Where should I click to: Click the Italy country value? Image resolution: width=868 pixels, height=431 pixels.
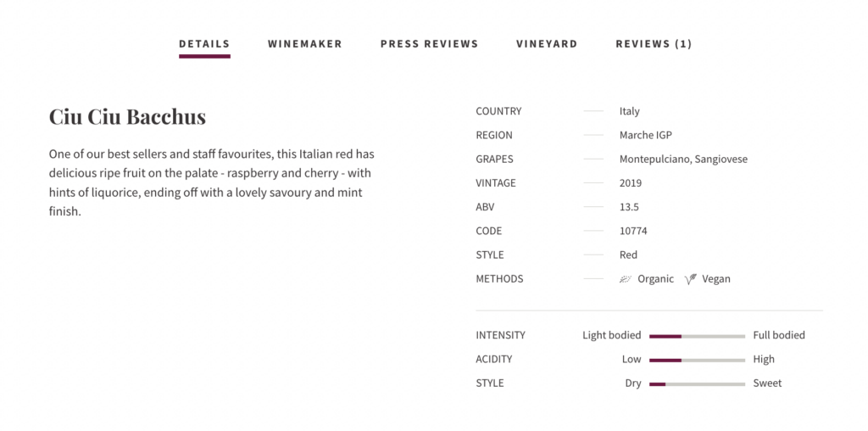[x=630, y=111]
